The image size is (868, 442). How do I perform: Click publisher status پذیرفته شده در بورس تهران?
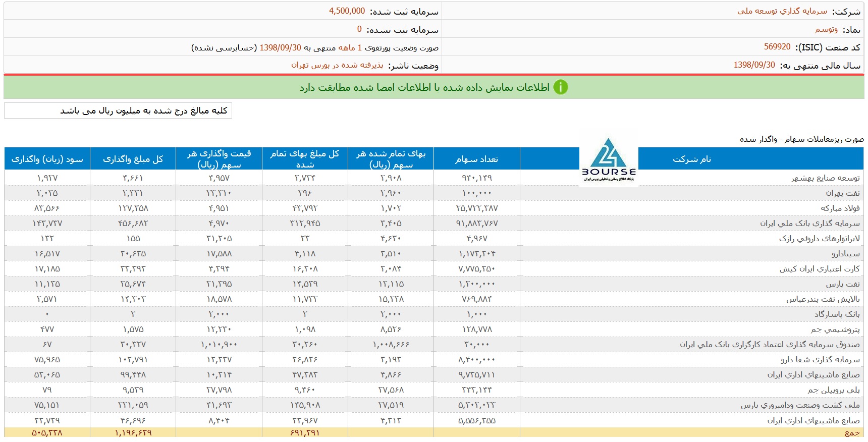337,65
